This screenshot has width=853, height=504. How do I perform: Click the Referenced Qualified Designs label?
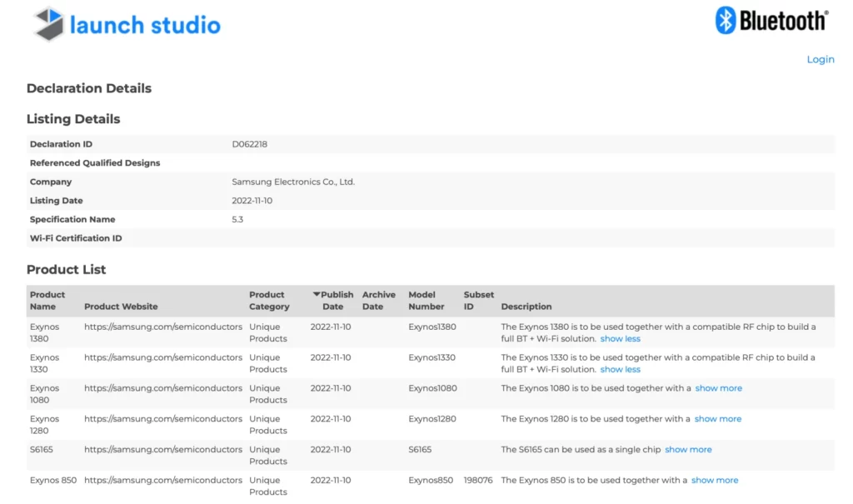click(x=95, y=162)
